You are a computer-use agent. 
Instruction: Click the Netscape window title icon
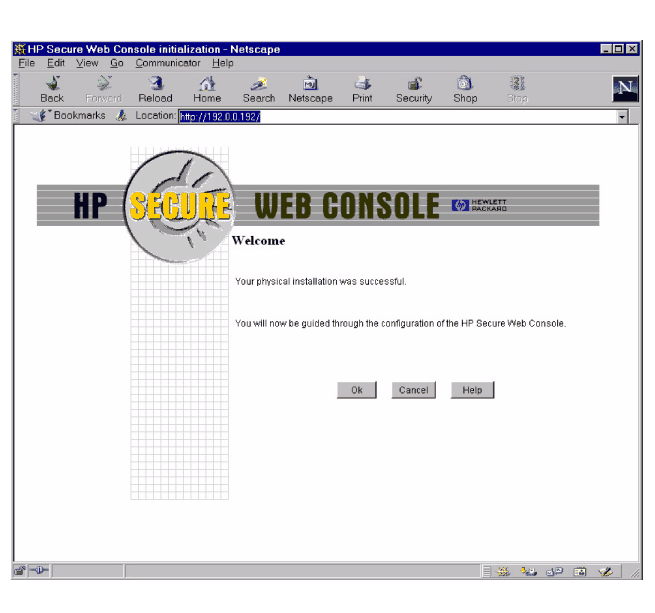(20, 49)
